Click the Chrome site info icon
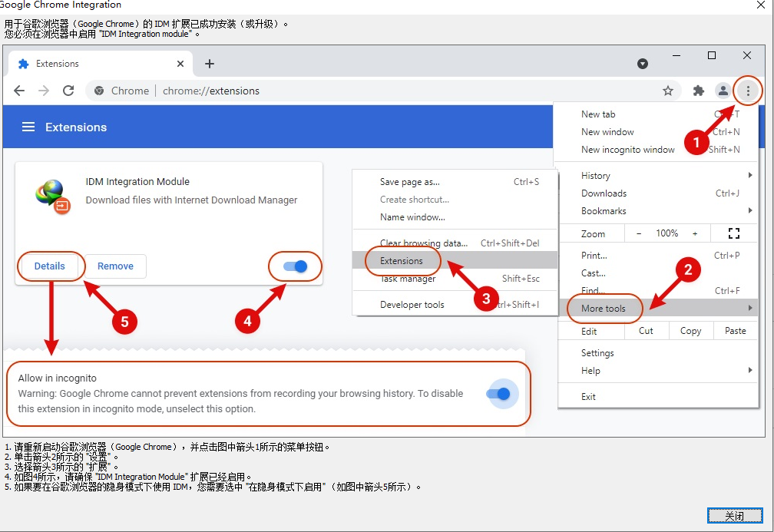The height and width of the screenshot is (532, 774). pyautogui.click(x=99, y=91)
